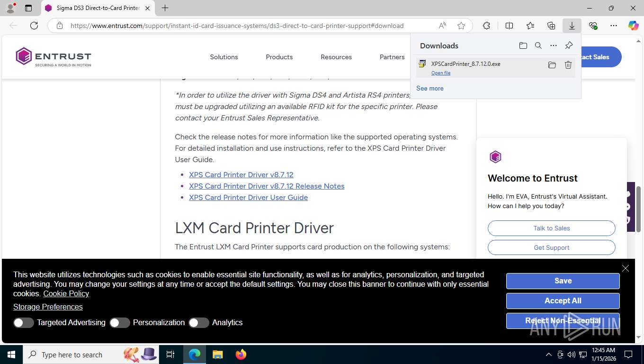Open Copilot sidebar icon
Screen dimensions: 644x364
[634, 26]
